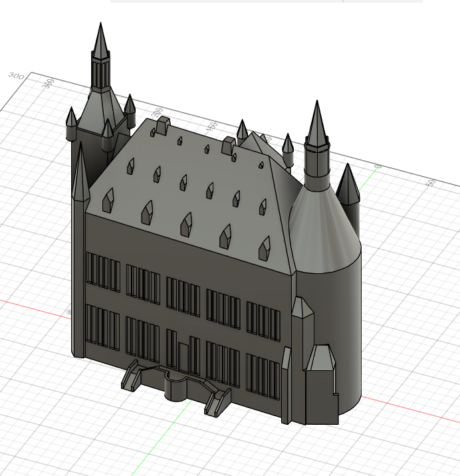Viewport: 460px width, 476px height.
Task: Click the grid label "150"
Action: 211,127
